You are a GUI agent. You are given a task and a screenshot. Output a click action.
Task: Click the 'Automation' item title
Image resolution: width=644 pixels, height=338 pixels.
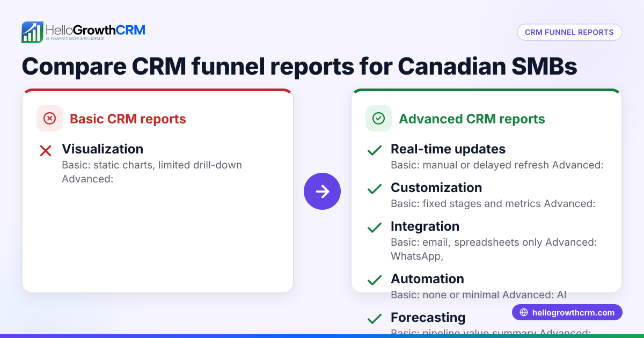click(427, 279)
